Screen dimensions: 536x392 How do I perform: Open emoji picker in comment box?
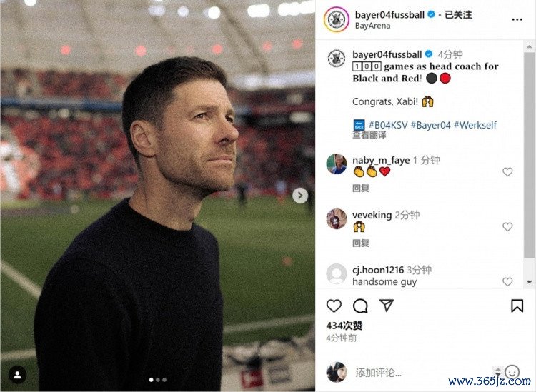point(512,372)
